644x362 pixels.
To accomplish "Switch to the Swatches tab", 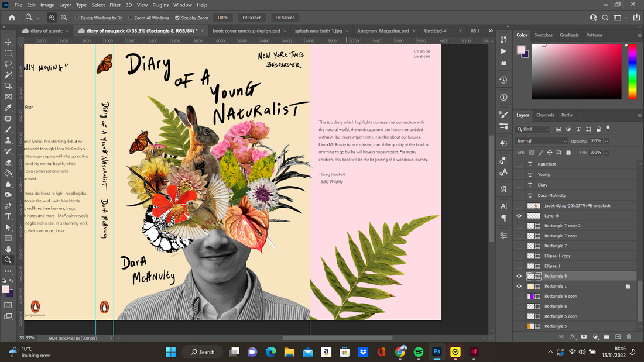I will coord(543,35).
